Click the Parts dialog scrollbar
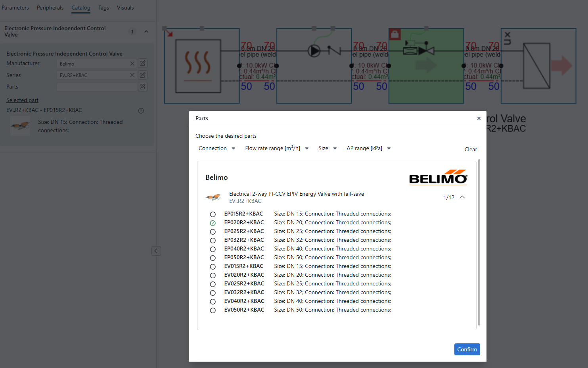The image size is (588, 368). [x=479, y=242]
